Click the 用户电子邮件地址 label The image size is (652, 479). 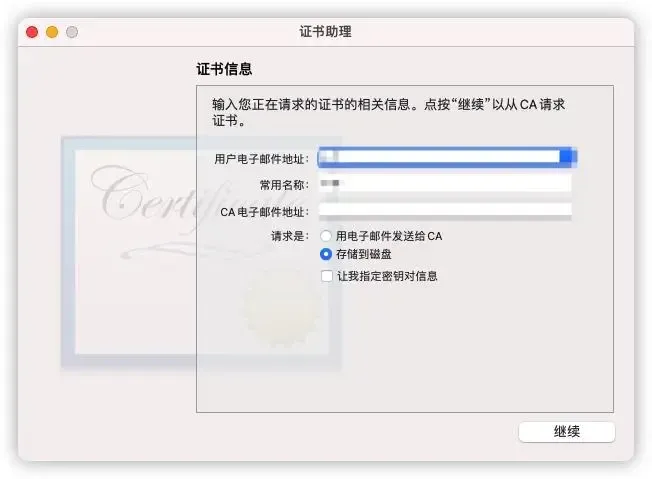[x=262, y=159]
